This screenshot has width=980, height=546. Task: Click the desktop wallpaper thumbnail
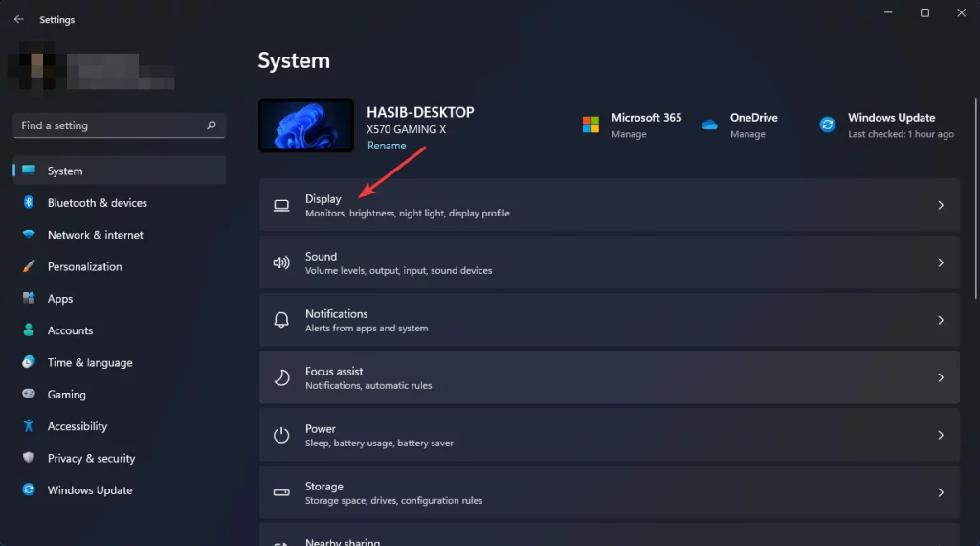pyautogui.click(x=306, y=125)
